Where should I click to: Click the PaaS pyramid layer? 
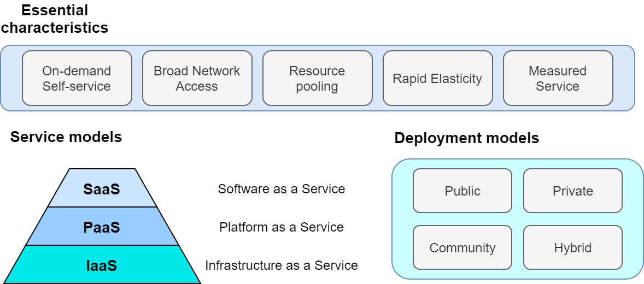pos(102,227)
